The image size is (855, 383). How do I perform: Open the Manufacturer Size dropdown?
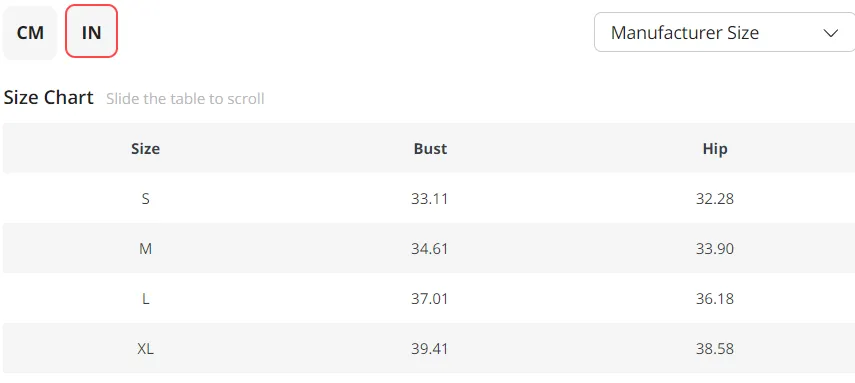click(x=725, y=32)
